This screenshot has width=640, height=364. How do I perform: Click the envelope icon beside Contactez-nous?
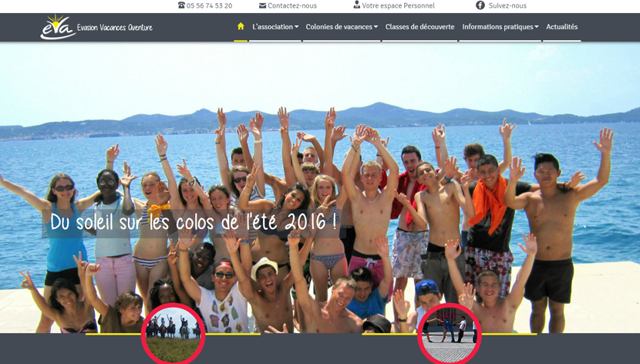[x=262, y=5]
